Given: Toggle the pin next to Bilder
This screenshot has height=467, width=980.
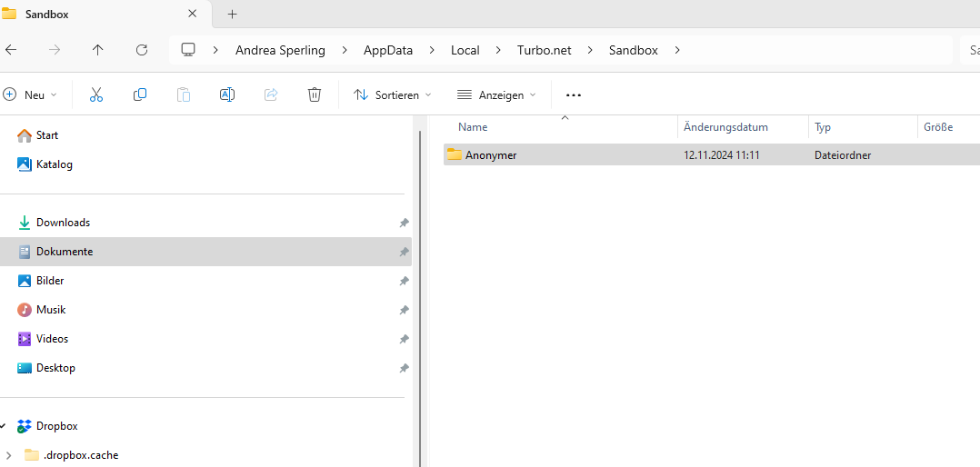Looking at the screenshot, I should (x=404, y=281).
